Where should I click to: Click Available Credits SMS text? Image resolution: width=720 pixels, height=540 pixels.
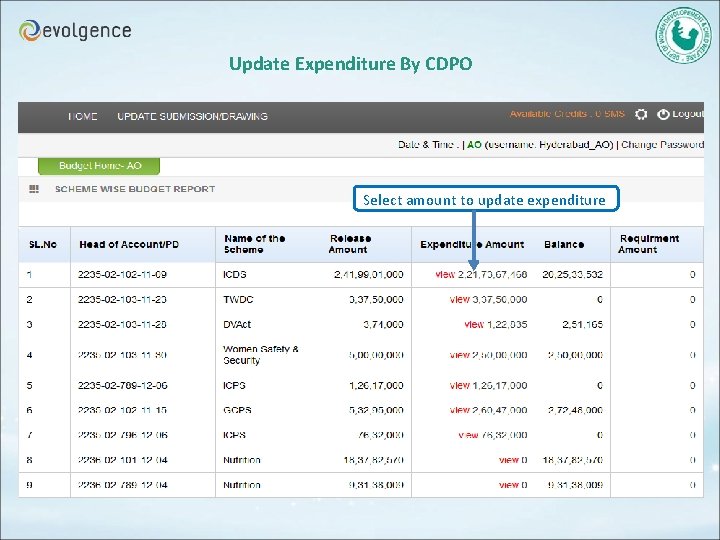[x=567, y=114]
